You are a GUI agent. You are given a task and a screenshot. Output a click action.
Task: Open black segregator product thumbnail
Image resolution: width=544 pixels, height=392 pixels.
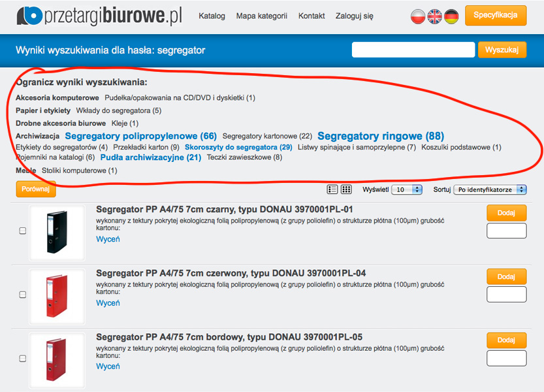click(57, 233)
